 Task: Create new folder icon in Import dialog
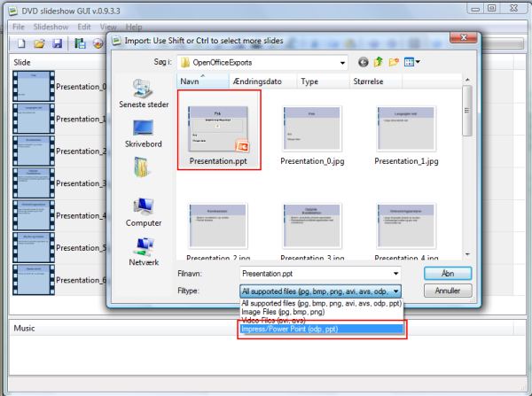[x=394, y=62]
